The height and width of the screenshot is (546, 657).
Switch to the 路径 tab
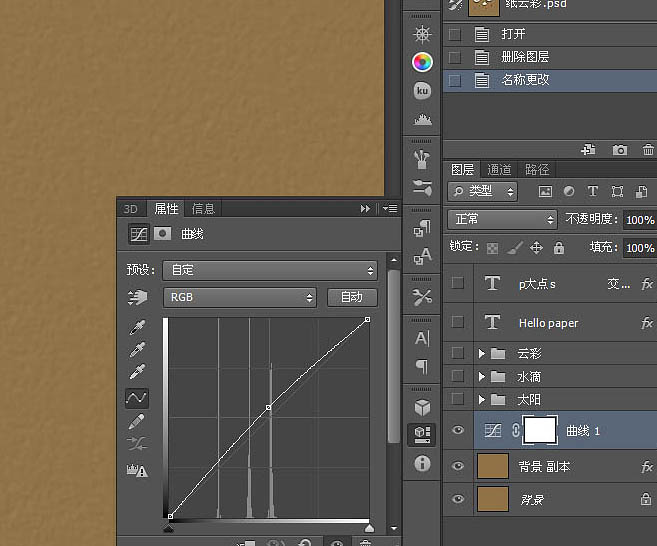pyautogui.click(x=537, y=170)
